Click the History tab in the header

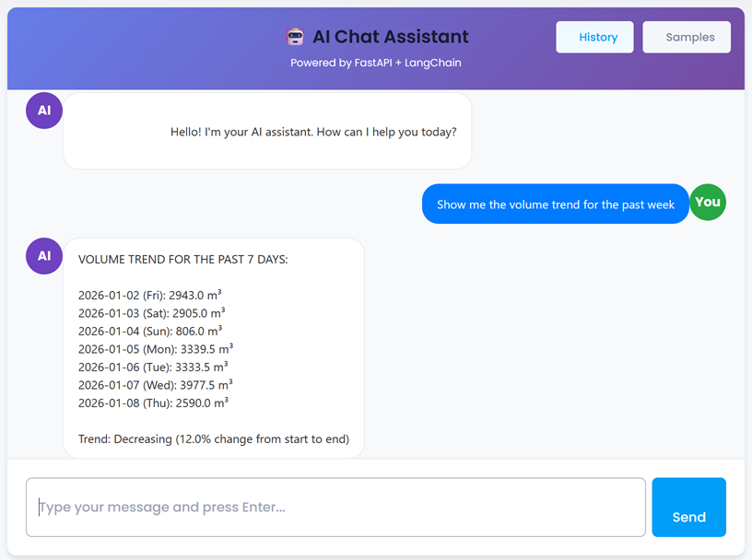point(594,37)
